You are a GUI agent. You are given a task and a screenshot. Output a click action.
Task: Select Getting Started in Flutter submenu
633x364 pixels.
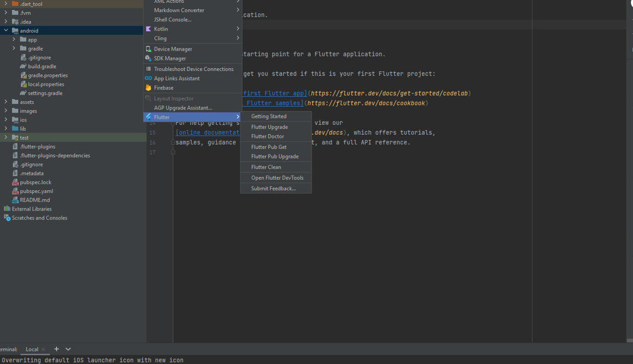(x=276, y=116)
